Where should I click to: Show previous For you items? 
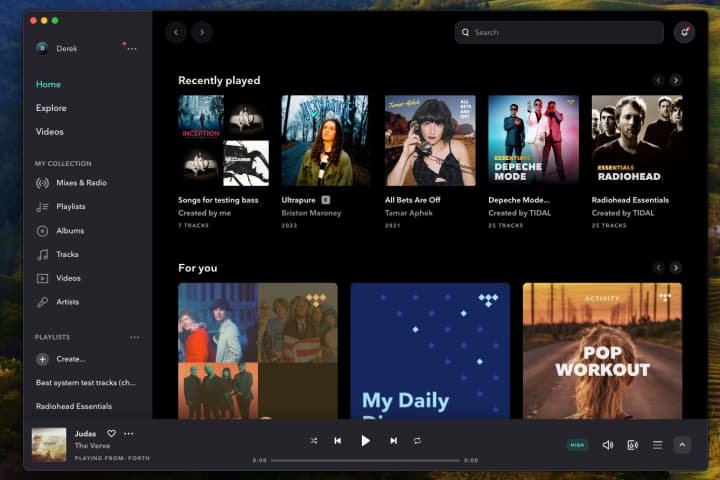click(x=658, y=268)
